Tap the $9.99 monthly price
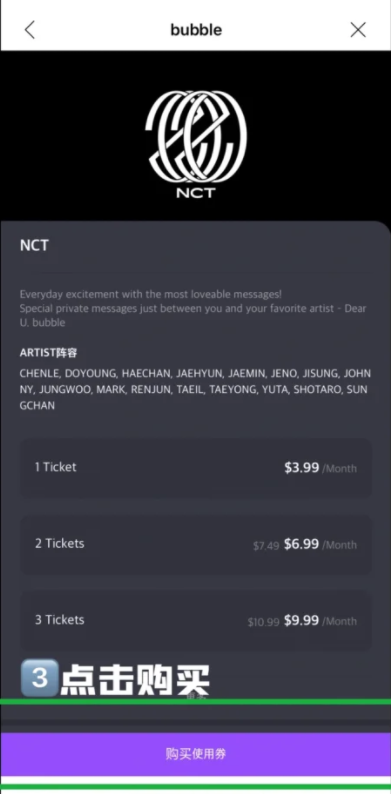This screenshot has width=391, height=794. 301,620
